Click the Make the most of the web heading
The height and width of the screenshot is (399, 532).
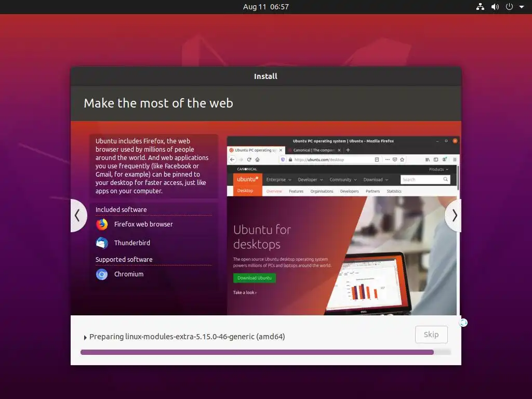(158, 103)
